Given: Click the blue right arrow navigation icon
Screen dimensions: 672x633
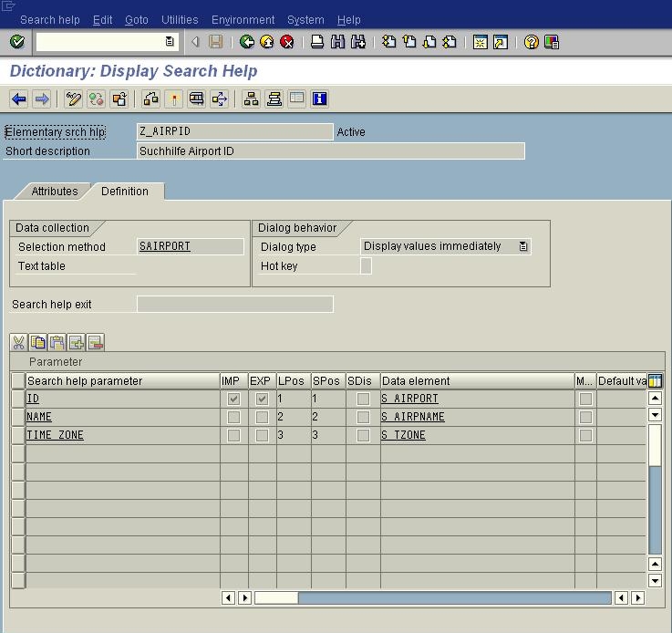Looking at the screenshot, I should pos(42,99).
